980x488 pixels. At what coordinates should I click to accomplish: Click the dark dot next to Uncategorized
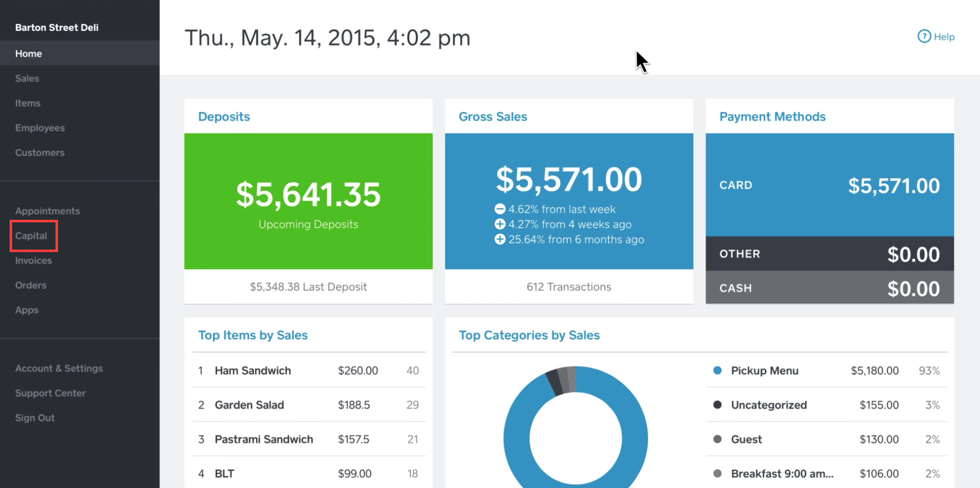pos(717,405)
